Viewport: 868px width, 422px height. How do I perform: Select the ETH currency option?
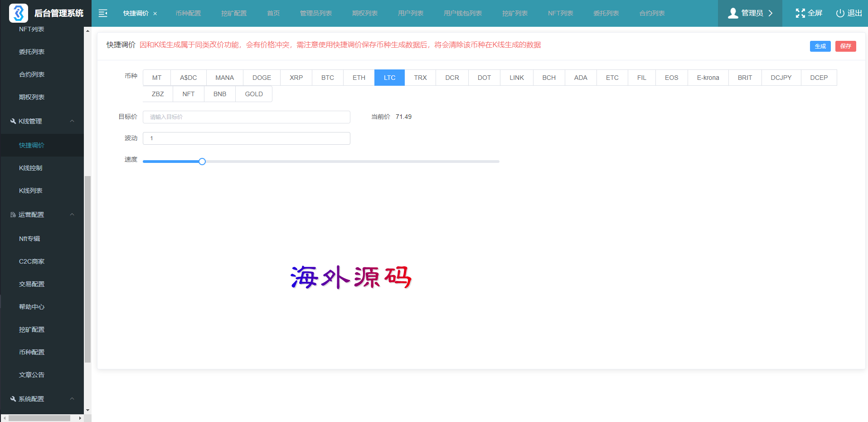pos(359,78)
